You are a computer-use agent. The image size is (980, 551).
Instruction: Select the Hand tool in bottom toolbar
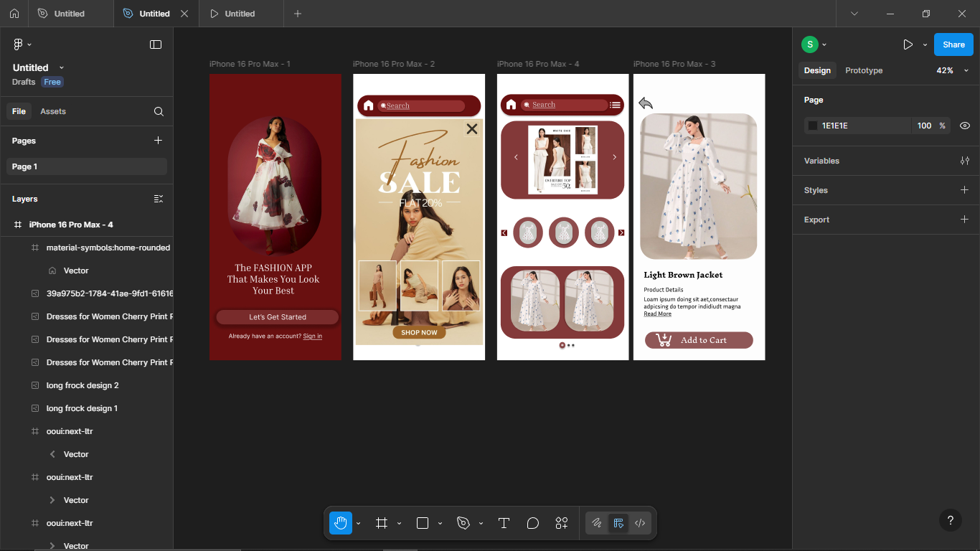click(341, 523)
